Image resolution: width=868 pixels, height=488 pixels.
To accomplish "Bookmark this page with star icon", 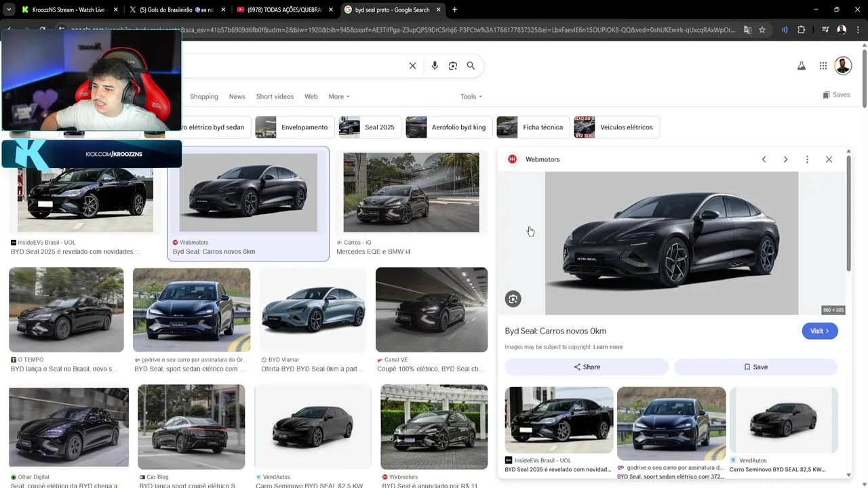I will 762,30.
